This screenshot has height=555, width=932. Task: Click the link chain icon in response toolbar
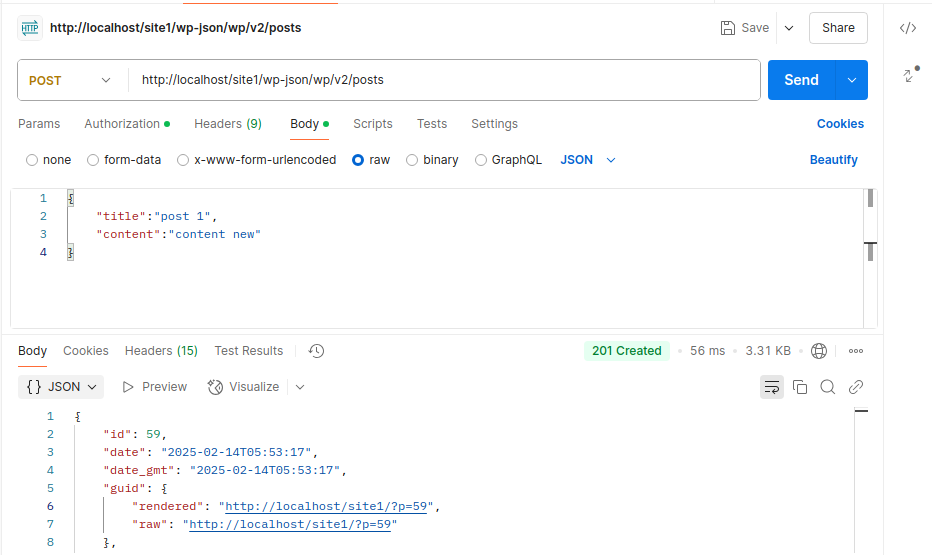coord(855,387)
